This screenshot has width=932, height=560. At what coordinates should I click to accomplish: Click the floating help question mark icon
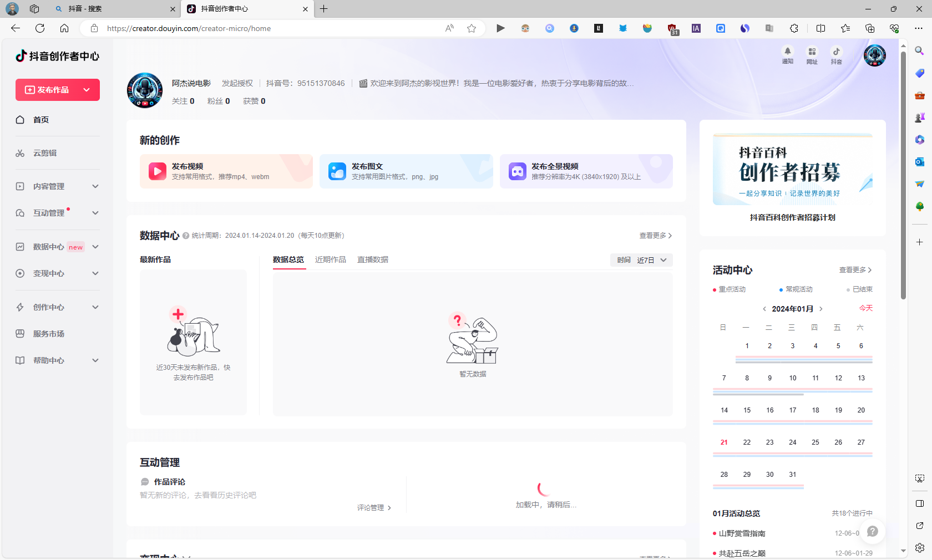[x=872, y=531]
